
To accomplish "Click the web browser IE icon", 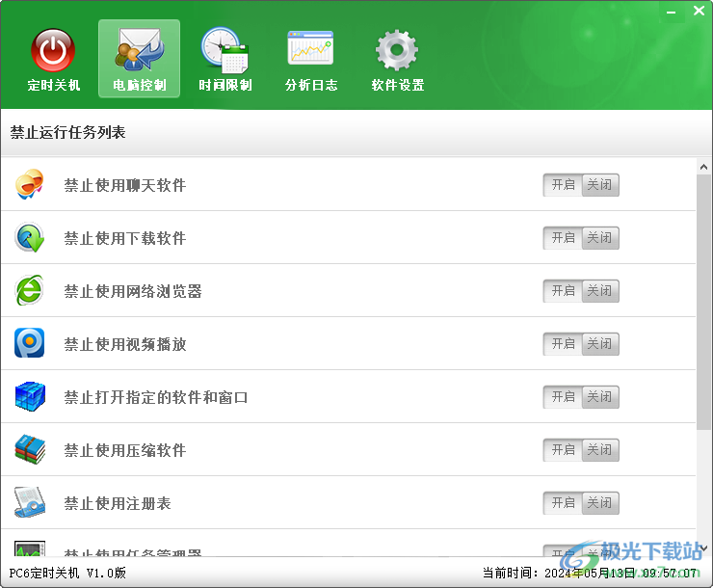I will (x=30, y=290).
